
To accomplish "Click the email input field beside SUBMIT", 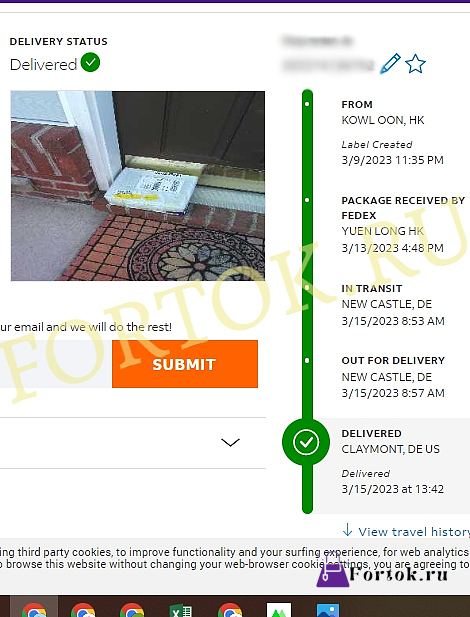I will tap(56, 364).
